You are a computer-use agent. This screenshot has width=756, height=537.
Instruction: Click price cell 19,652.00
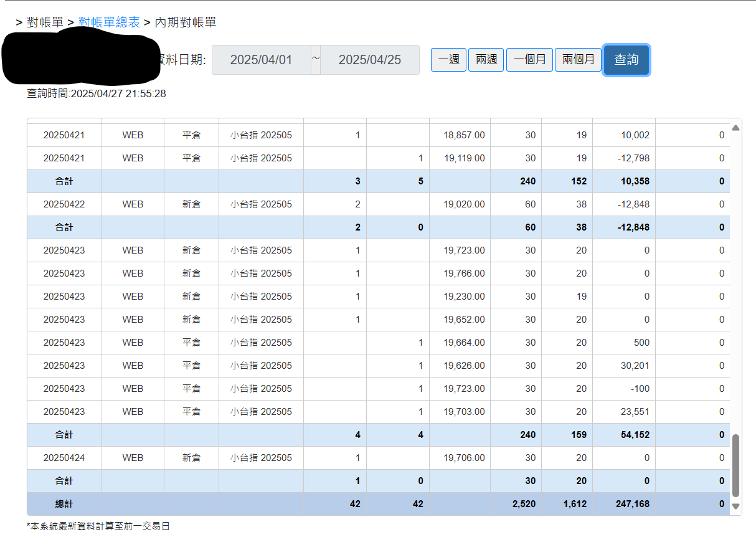(460, 320)
